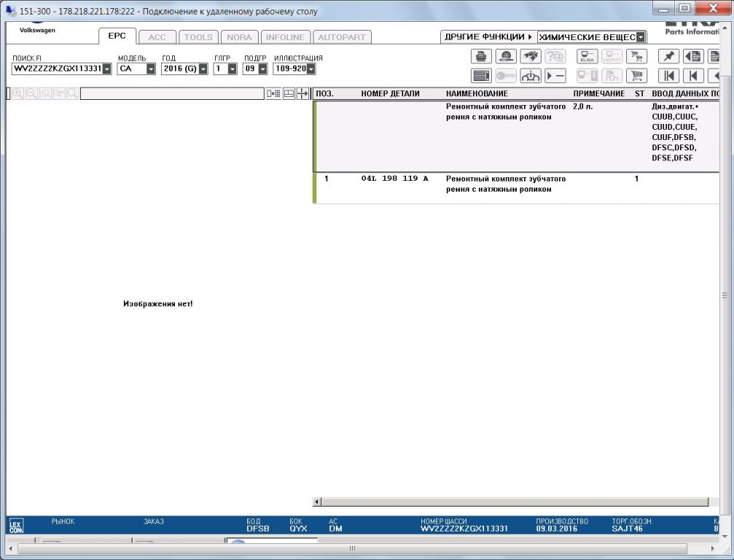Image resolution: width=734 pixels, height=560 pixels.
Task: Click the Изображения нет! message
Action: (157, 304)
